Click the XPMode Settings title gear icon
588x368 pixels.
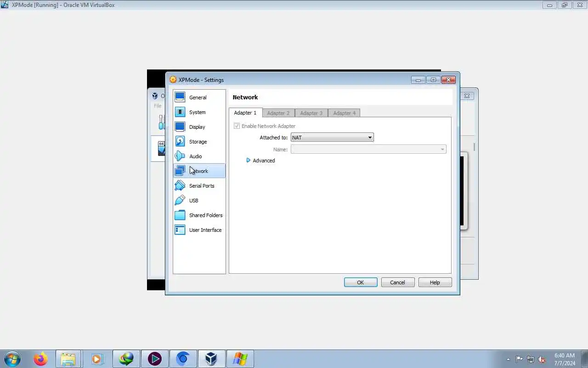tap(173, 80)
